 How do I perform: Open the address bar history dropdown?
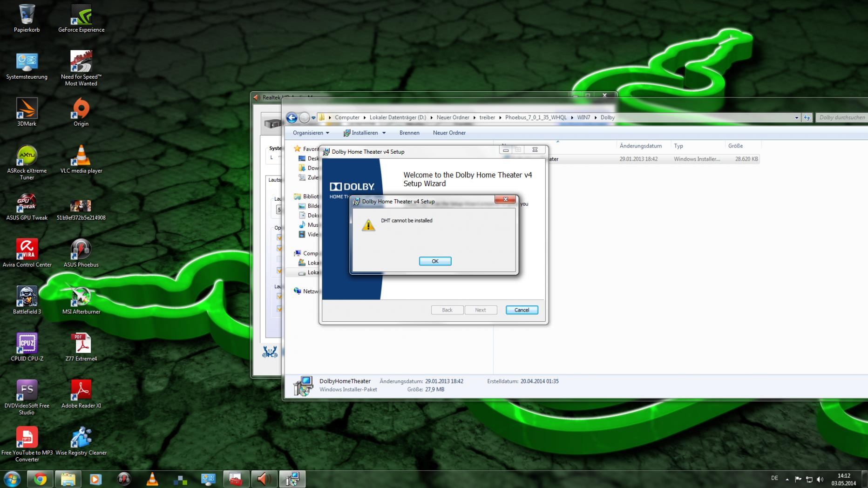796,118
